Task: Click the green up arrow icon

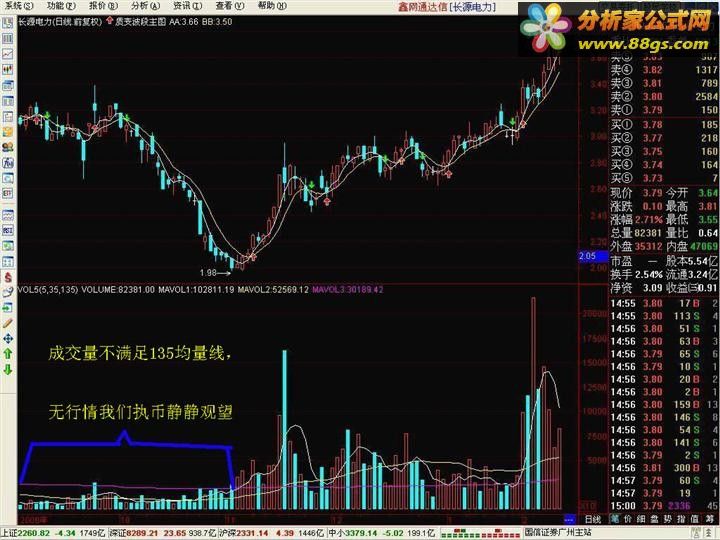Action: 8,354
